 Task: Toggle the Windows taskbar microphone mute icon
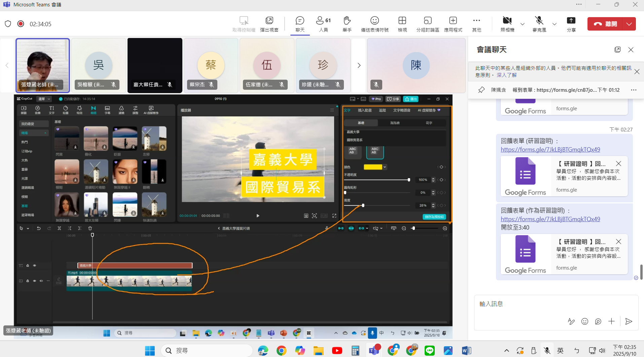[547, 351]
